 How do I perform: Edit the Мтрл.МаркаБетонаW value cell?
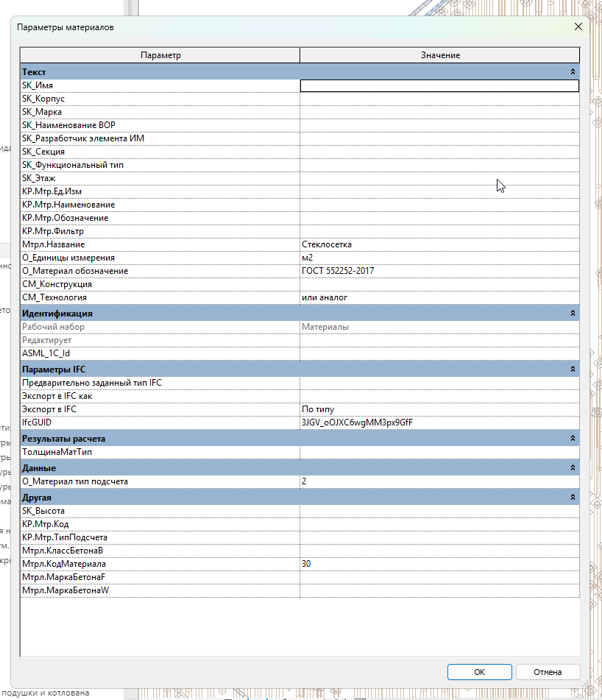(x=439, y=590)
